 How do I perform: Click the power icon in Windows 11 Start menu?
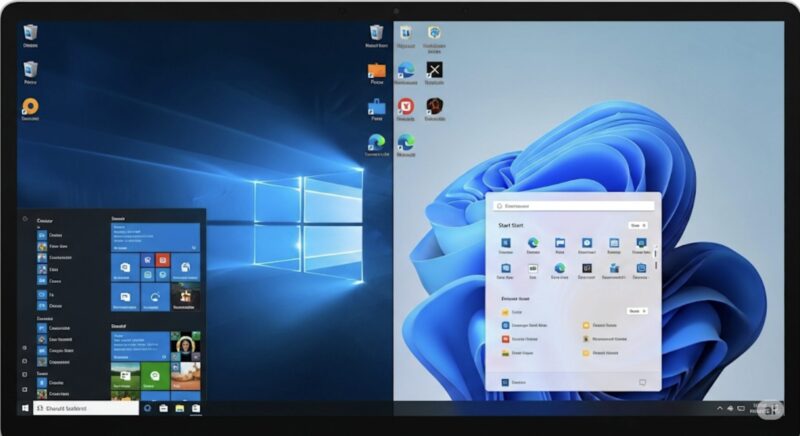(642, 382)
